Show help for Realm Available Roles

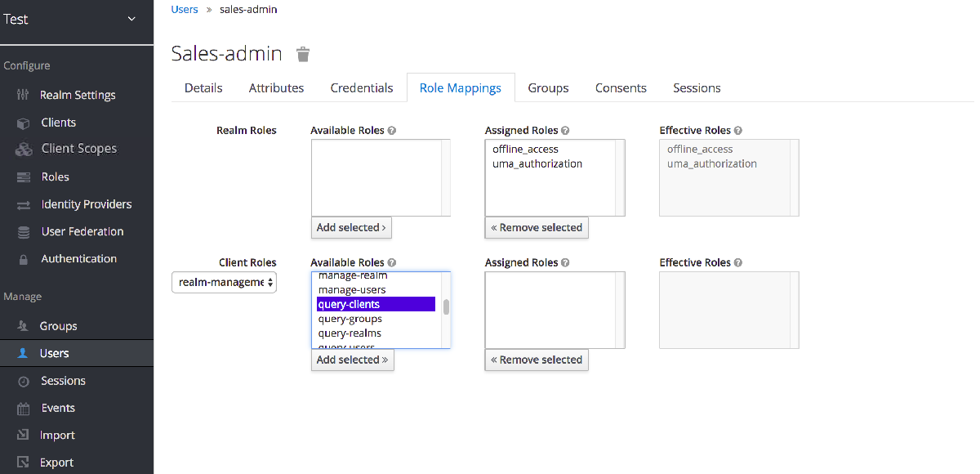pos(392,131)
